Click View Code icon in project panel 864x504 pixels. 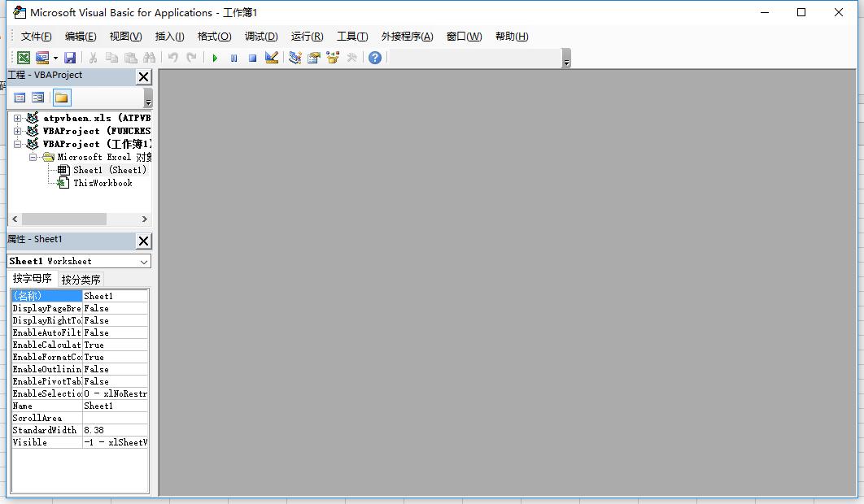pos(20,98)
